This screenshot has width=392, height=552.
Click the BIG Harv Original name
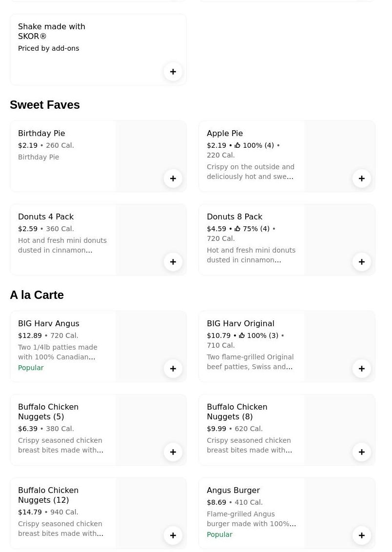point(240,323)
